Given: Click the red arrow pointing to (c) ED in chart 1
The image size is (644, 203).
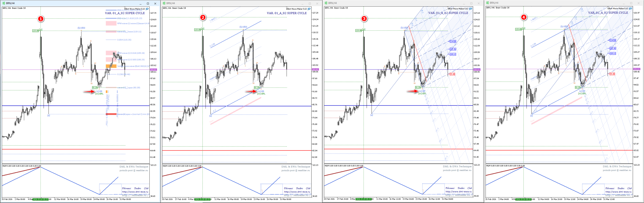Looking at the screenshot, I should [x=89, y=92].
